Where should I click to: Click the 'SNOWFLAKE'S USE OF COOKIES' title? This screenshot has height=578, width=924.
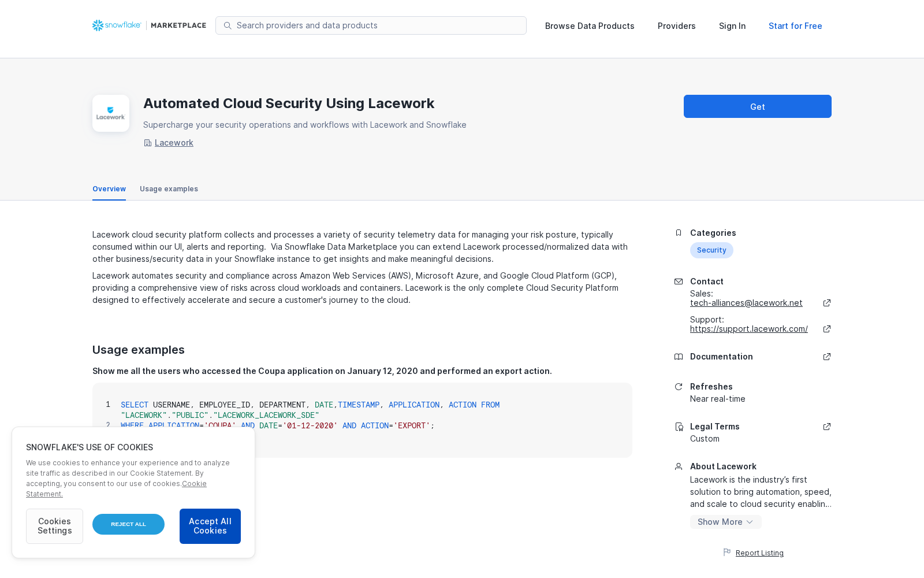click(90, 447)
